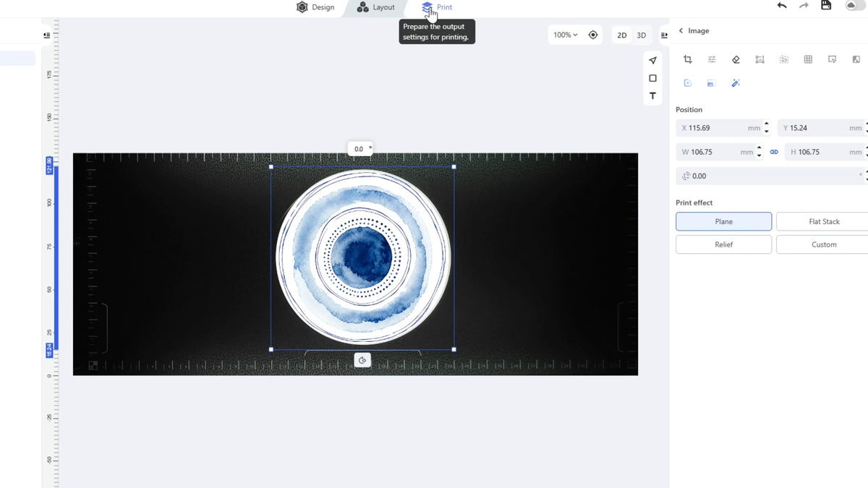Viewport: 868px width, 488px height.
Task: Increase the W width value
Action: tap(759, 148)
